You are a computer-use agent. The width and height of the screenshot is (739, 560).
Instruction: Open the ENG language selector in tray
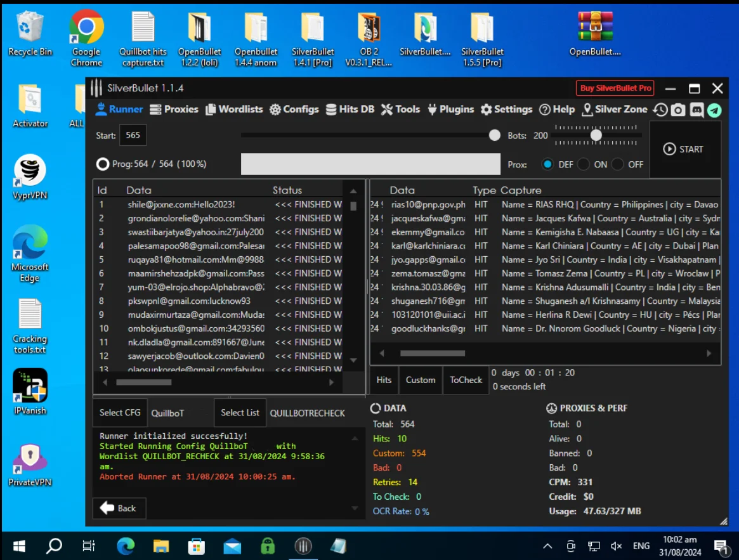click(641, 546)
